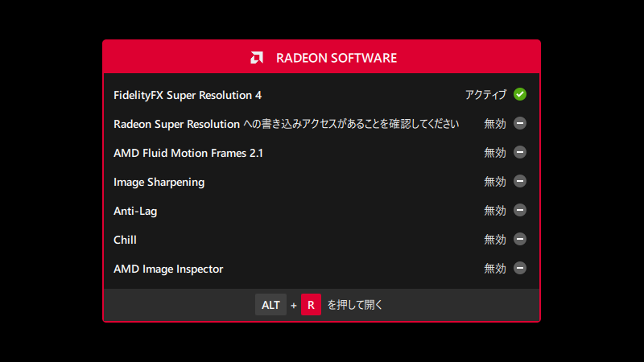Click 無効 status beside Image Sharpening
The image size is (644, 362).
point(495,182)
